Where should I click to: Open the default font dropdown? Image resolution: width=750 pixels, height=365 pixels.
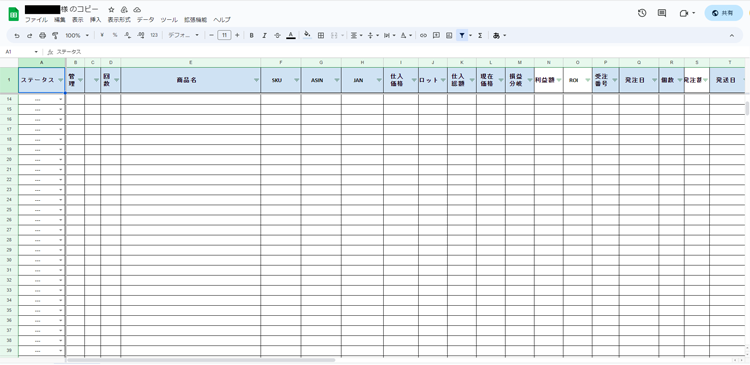(183, 35)
